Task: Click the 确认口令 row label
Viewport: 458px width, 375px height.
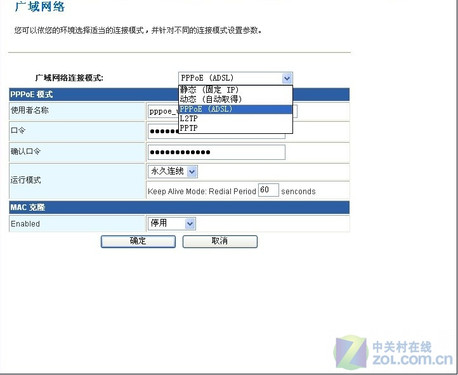Action: (x=25, y=152)
